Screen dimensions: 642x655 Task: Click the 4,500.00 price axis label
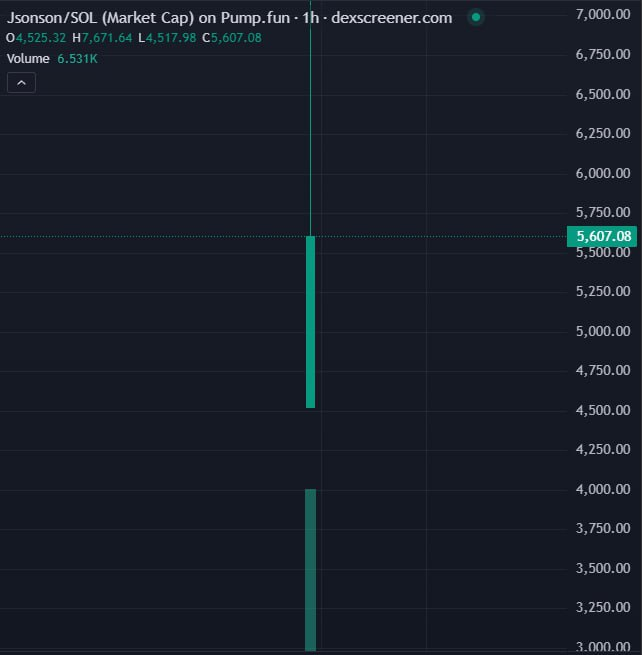pos(603,410)
